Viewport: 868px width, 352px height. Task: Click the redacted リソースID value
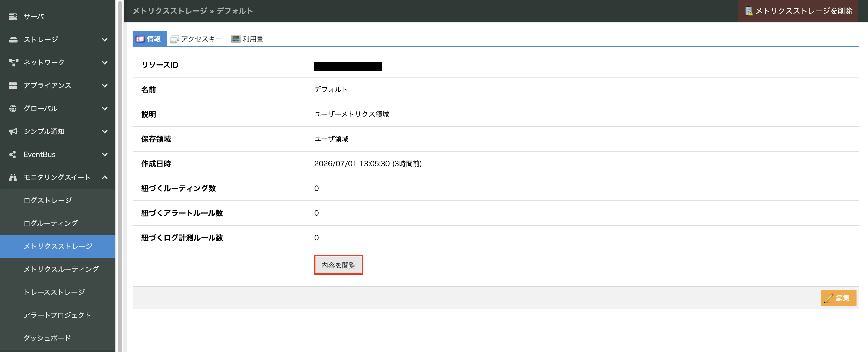click(x=348, y=66)
